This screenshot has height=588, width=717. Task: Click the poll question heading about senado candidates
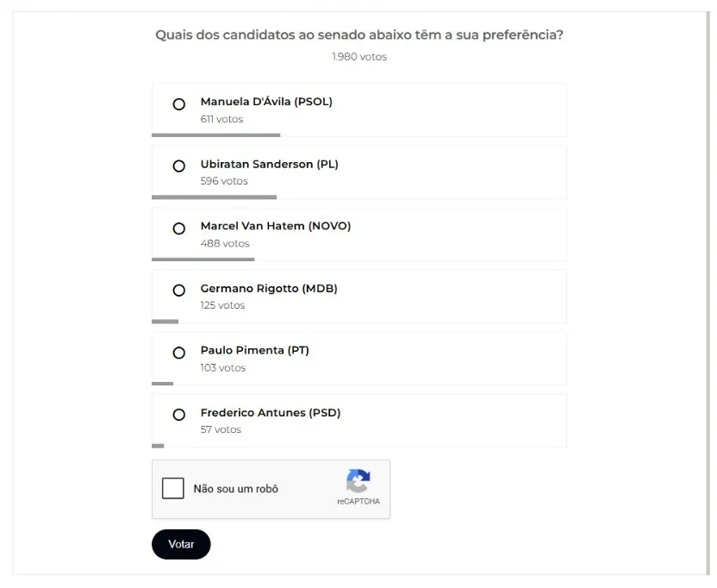(359, 35)
